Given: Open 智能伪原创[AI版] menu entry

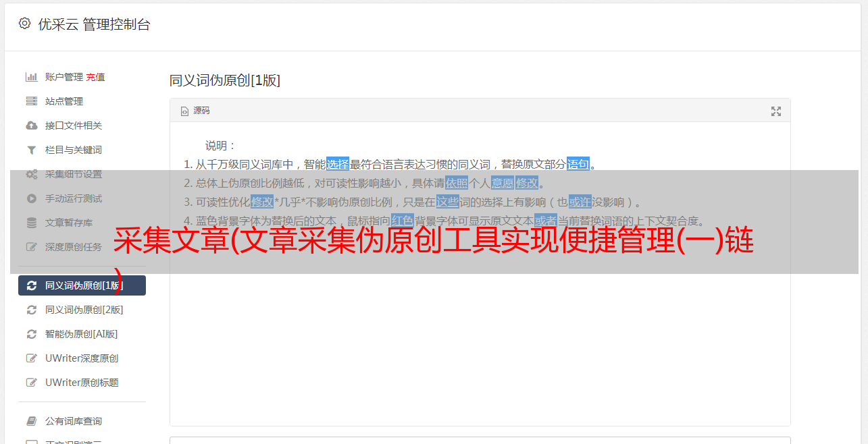Looking at the screenshot, I should click(81, 334).
